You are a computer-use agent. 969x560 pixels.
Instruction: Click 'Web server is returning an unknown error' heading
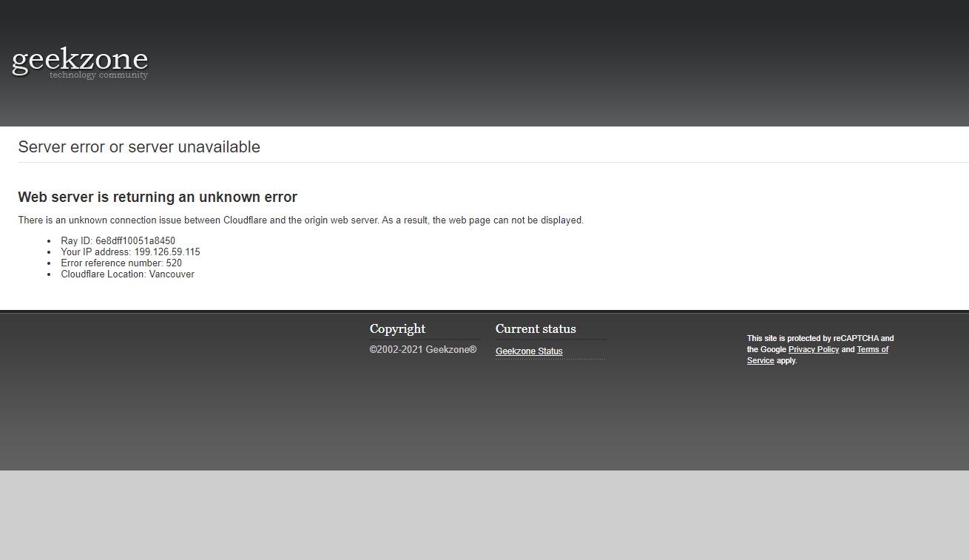[158, 198]
